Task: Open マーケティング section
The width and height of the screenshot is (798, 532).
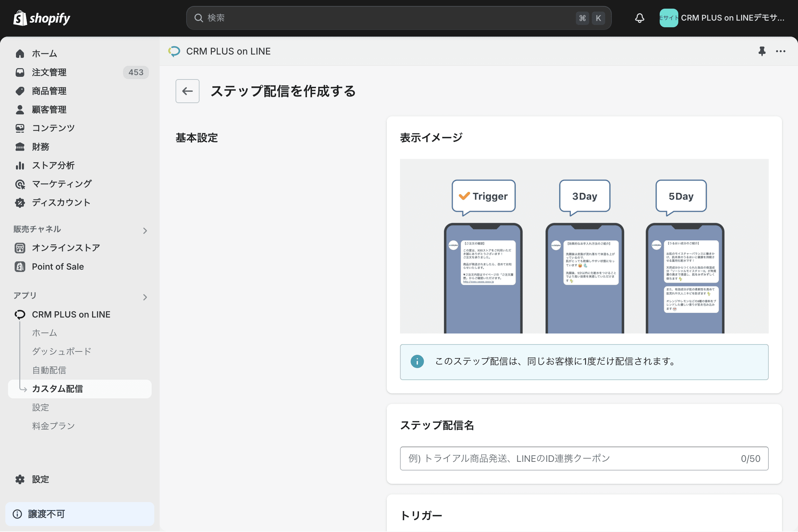Action: pyautogui.click(x=62, y=184)
